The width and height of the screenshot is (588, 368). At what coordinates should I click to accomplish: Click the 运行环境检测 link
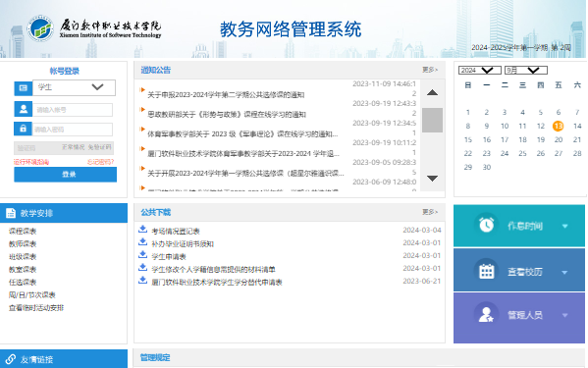(31, 162)
